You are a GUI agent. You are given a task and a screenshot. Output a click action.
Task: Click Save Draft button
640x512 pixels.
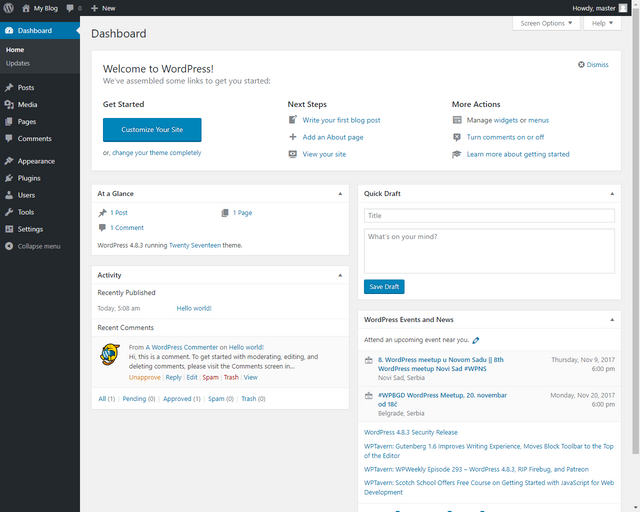click(x=384, y=287)
